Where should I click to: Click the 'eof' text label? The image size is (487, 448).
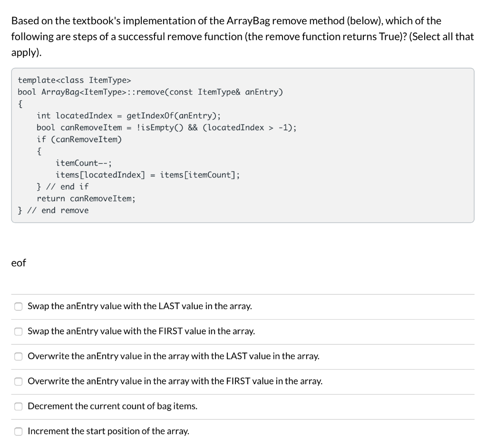[18, 263]
